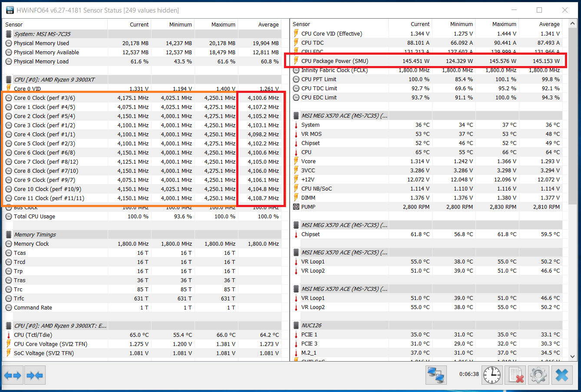Click the lightning icon beside CPU Package Power (SMU)
Viewport: 581px width, 392px height.
[x=296, y=61]
